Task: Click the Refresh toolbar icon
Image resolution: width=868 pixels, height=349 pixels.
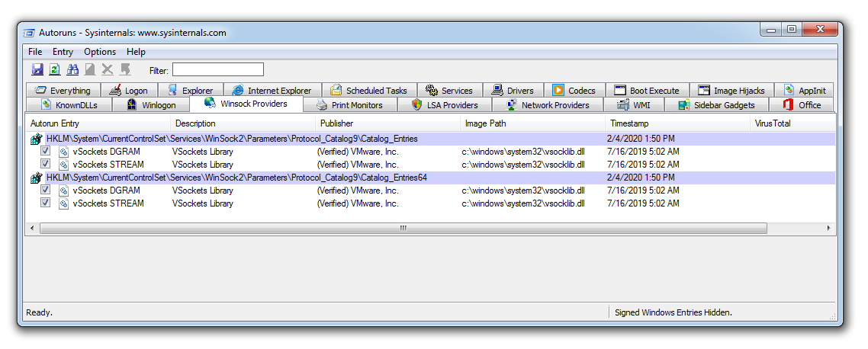Action: coord(54,70)
